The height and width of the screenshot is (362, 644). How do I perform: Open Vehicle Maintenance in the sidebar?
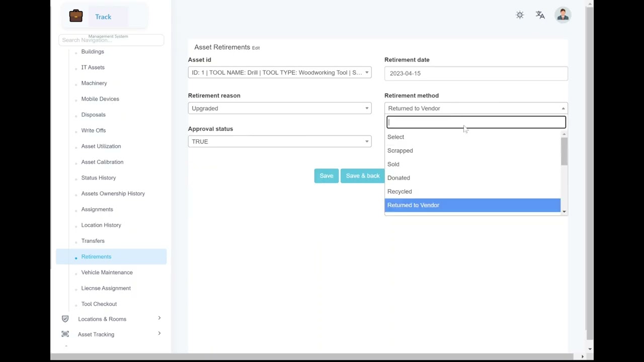(107, 273)
